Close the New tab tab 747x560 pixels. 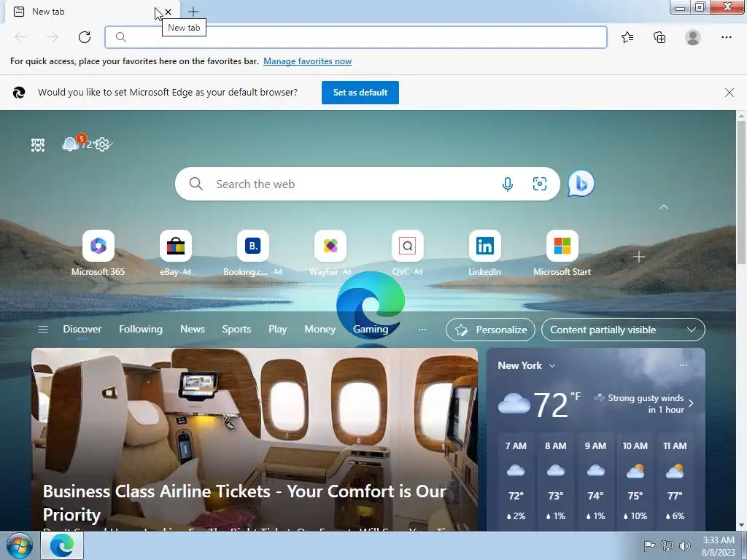(x=169, y=12)
